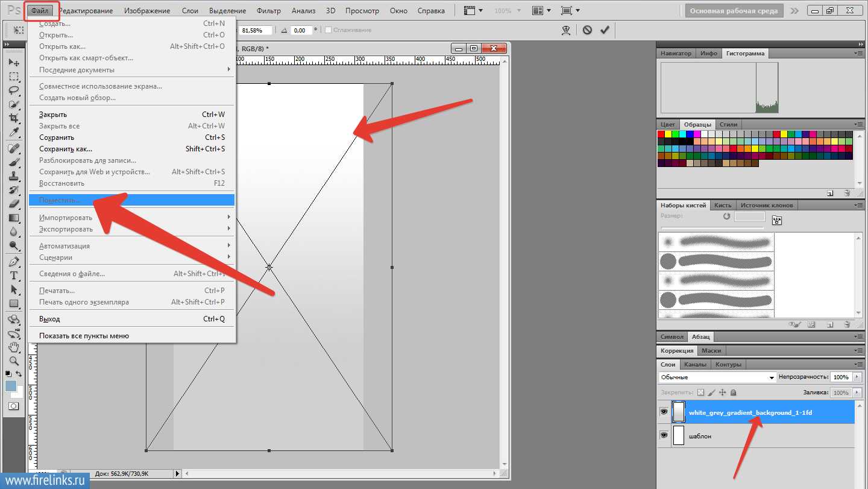Switch to the Маски tab
Image resolution: width=868 pixels, height=489 pixels.
click(711, 350)
